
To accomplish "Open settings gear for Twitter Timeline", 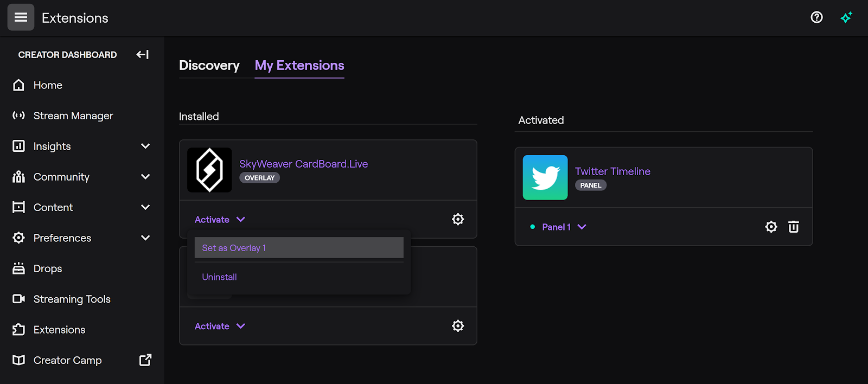I will pos(771,227).
